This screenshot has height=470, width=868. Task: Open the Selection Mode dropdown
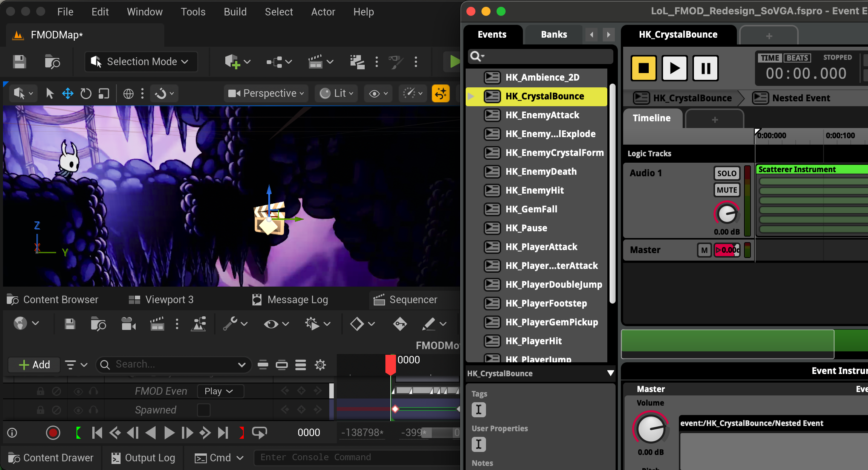tap(141, 62)
